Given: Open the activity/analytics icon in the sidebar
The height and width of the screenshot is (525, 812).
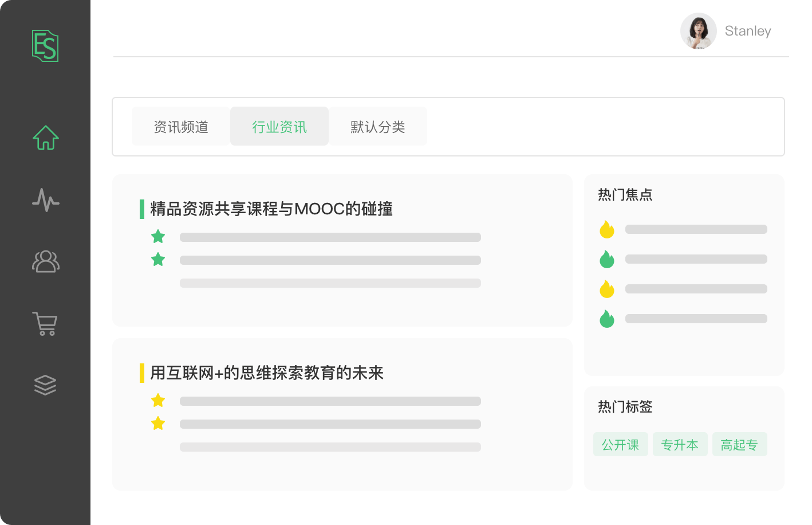Looking at the screenshot, I should coord(45,200).
